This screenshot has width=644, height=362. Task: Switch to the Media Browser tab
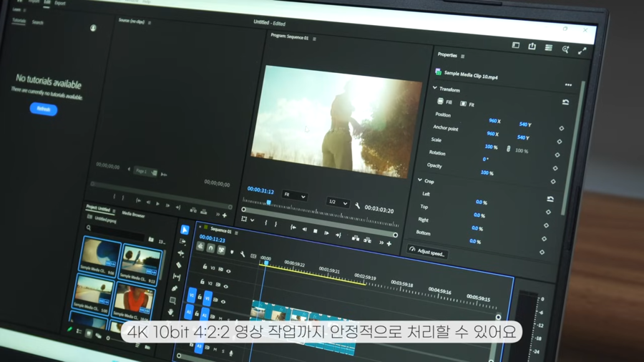point(133,215)
